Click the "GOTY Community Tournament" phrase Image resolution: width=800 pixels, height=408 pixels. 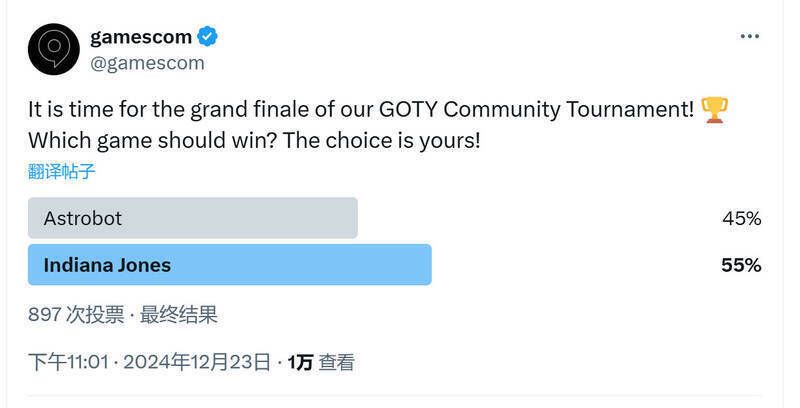pyautogui.click(x=554, y=109)
